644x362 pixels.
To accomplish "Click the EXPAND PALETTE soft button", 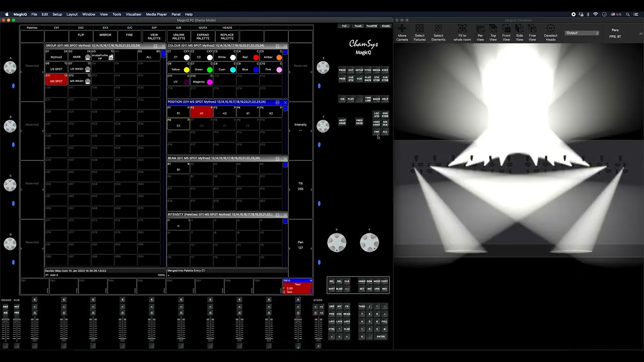I will (x=203, y=37).
